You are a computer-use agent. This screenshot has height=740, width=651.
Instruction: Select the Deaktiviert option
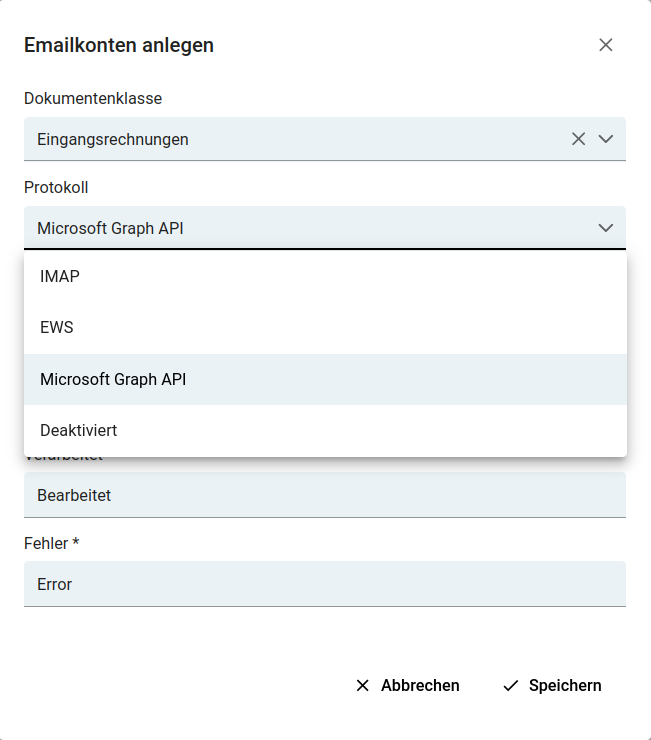pos(78,431)
